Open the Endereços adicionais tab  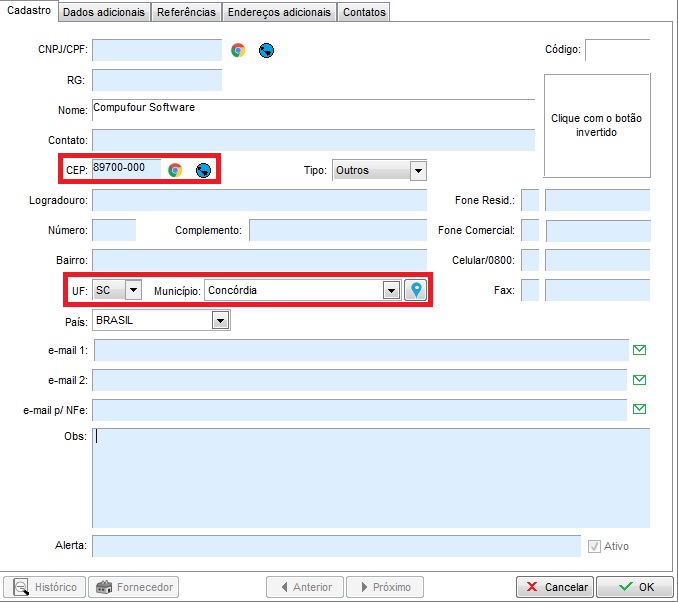279,12
